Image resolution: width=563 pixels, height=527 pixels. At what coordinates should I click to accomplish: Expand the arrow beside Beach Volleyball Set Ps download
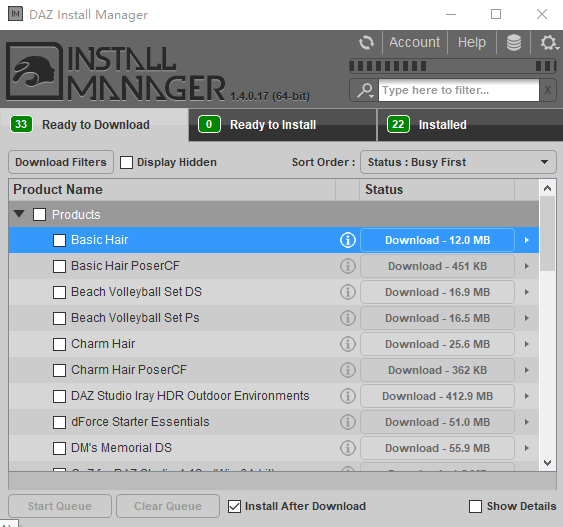tap(527, 318)
